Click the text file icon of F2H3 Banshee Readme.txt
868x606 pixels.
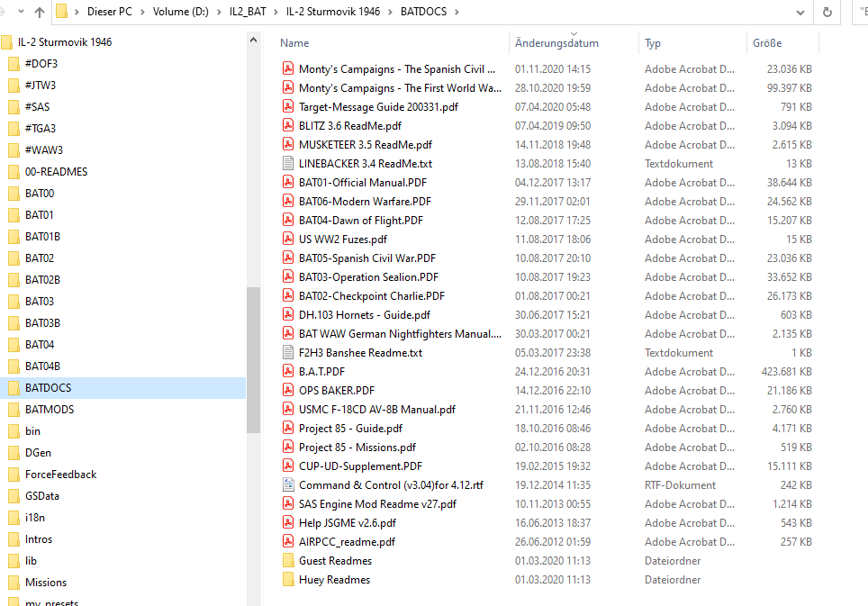pyautogui.click(x=288, y=353)
